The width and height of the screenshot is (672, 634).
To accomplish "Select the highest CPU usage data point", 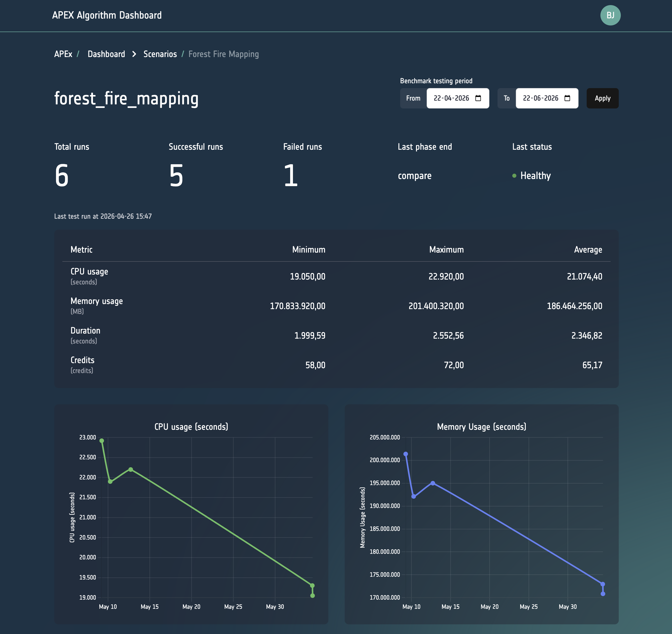I will click(102, 441).
